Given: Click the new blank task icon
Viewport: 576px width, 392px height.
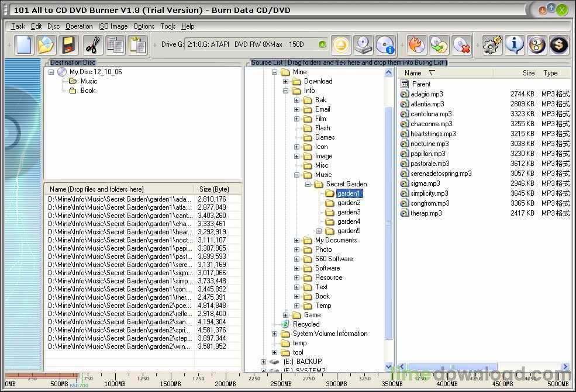Looking at the screenshot, I should pos(24,45).
